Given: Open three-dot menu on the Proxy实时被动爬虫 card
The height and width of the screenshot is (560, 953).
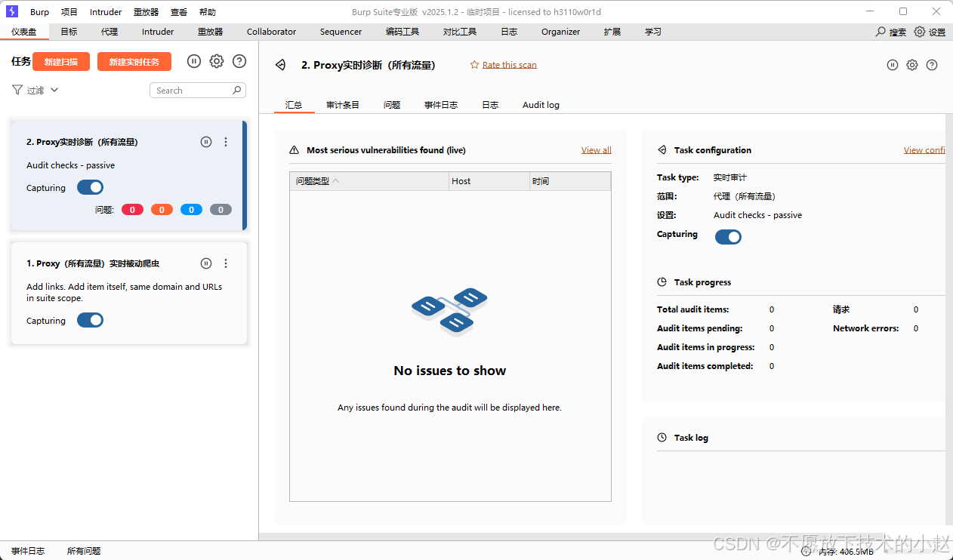Looking at the screenshot, I should (226, 263).
